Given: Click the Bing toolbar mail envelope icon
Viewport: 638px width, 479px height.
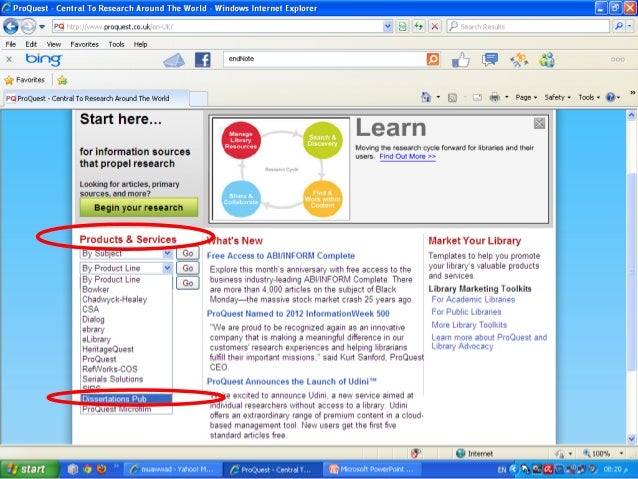Looking at the screenshot, I should 174,61.
